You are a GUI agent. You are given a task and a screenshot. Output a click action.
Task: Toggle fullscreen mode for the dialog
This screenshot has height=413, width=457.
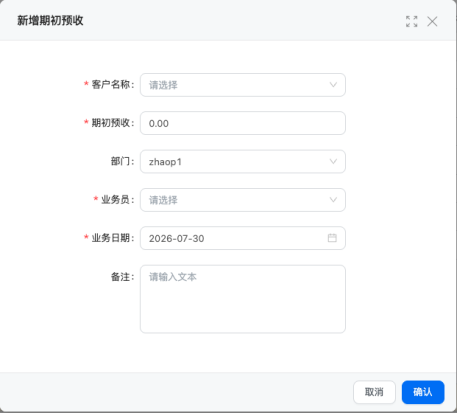coord(412,21)
